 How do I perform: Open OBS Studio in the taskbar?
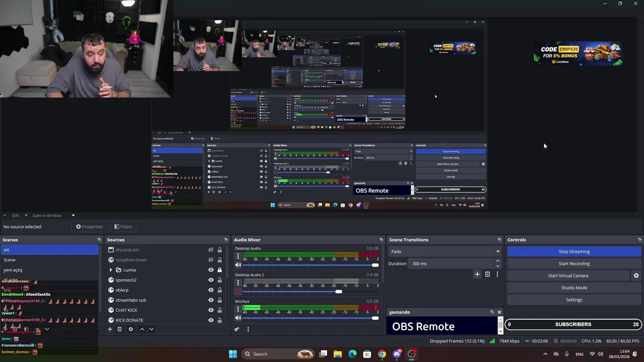click(x=412, y=354)
